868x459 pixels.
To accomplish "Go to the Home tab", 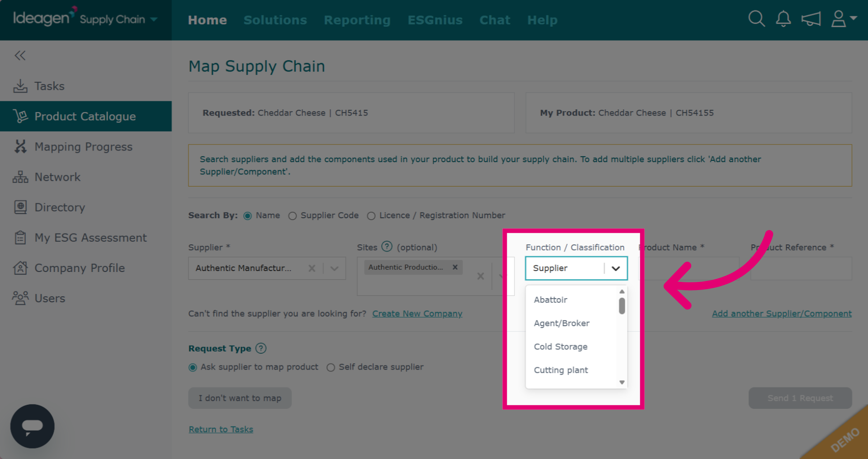I will point(208,20).
